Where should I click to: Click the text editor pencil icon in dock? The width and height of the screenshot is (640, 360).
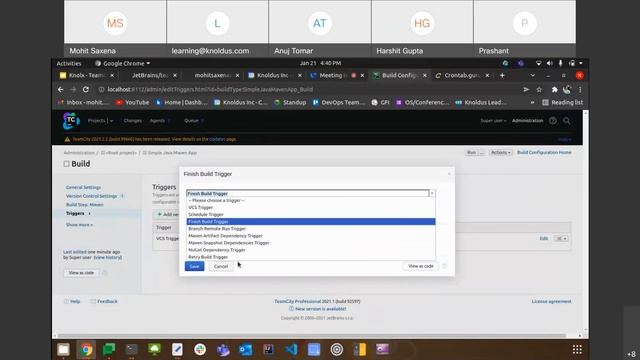pos(177,349)
